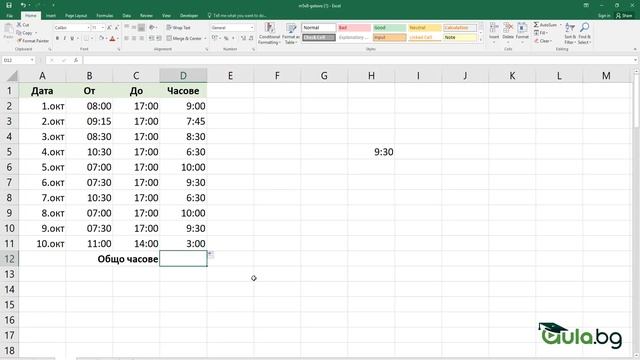Image resolution: width=640 pixels, height=360 pixels.
Task: Switch to the Insert tab
Action: [x=51, y=16]
